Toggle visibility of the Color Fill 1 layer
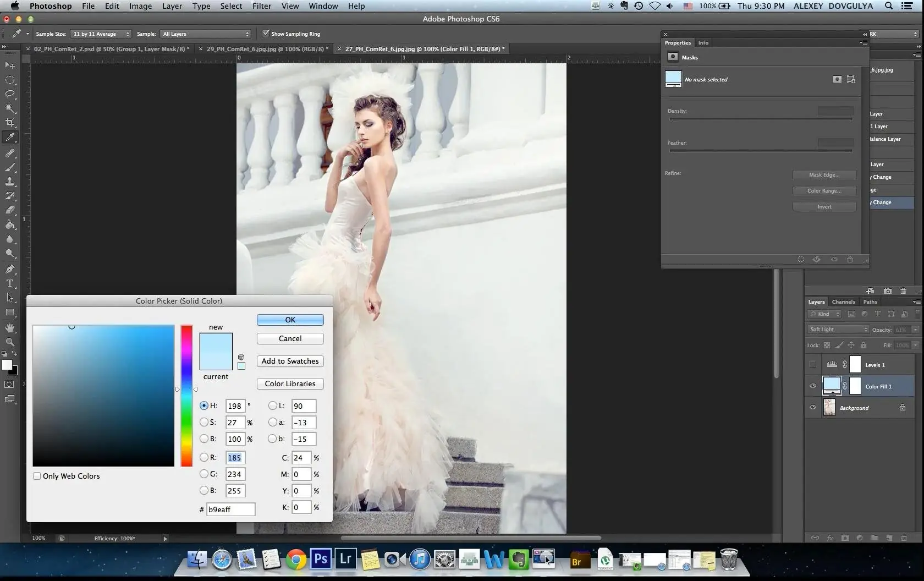The image size is (924, 581). point(812,386)
